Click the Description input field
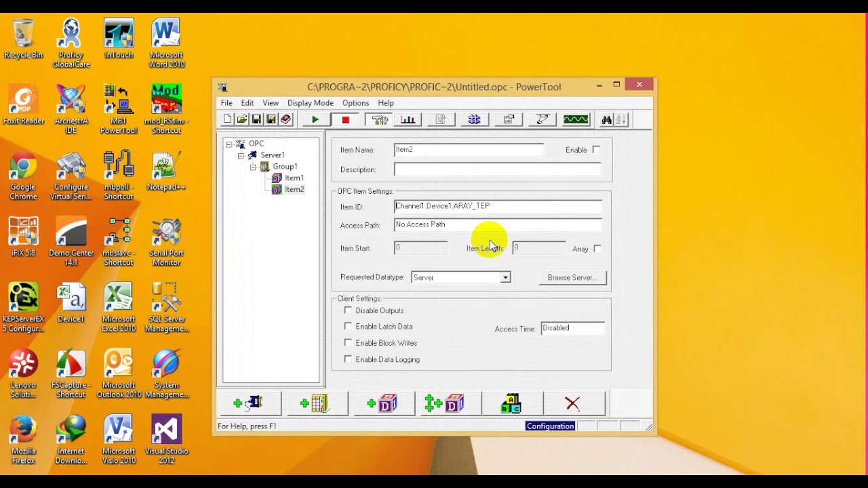The width and height of the screenshot is (868, 488). click(x=498, y=169)
